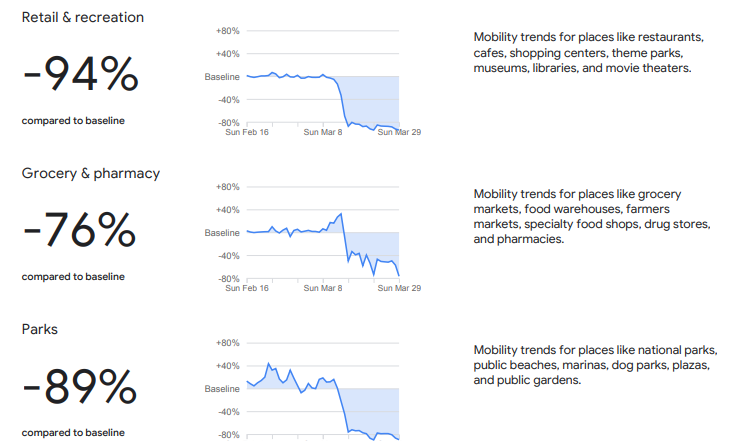Click the Grocery & pharmacy heading
Screen dimensions: 742x441
(x=91, y=173)
